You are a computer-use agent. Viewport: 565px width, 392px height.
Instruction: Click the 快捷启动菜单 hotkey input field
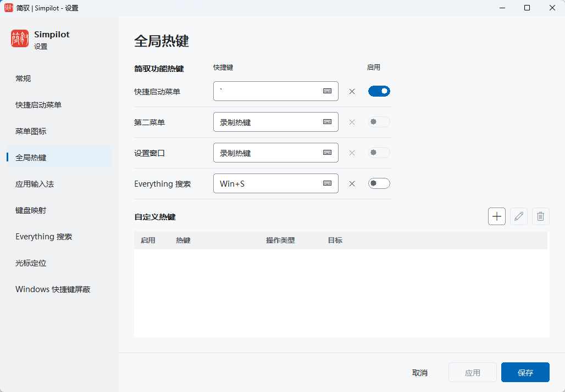(x=276, y=91)
